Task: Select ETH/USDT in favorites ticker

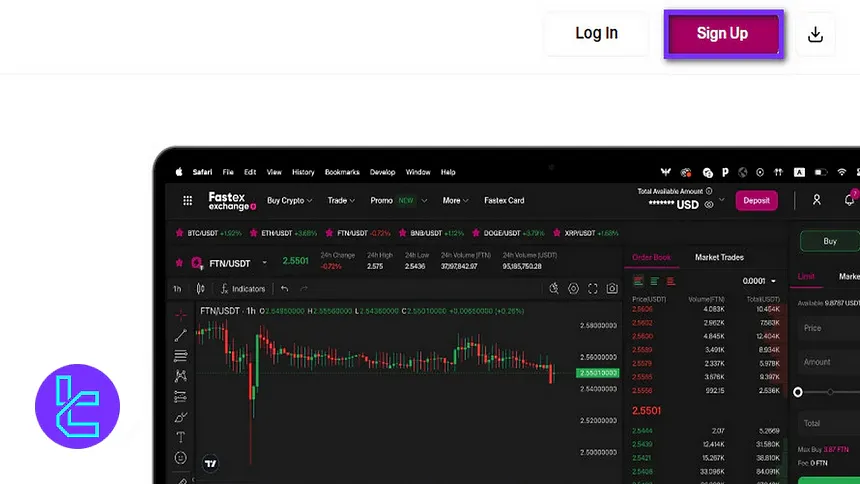Action: 289,233
